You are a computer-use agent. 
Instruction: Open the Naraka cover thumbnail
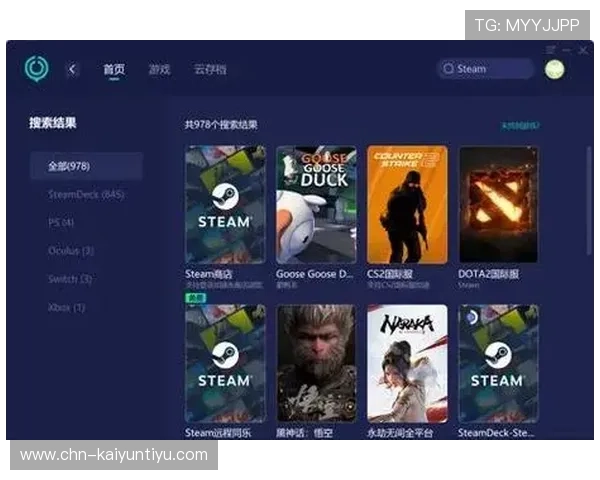coord(407,364)
